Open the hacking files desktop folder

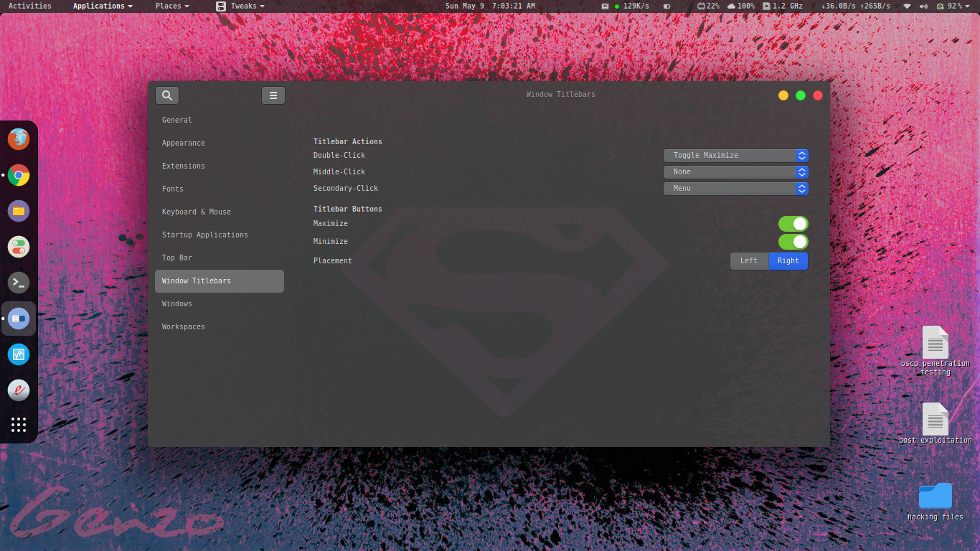935,496
